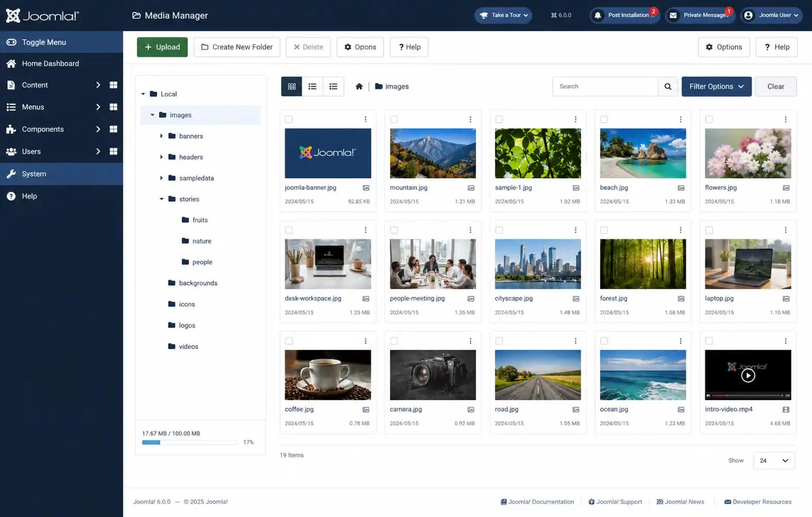Screen dimensions: 812x517
Task: Select checkbox for people-meeting.jpg
Action: pyautogui.click(x=394, y=230)
